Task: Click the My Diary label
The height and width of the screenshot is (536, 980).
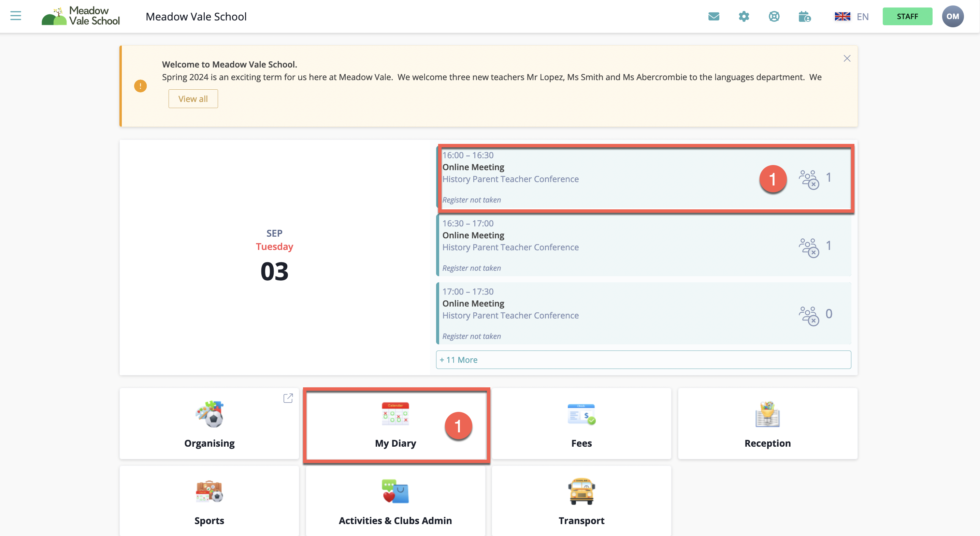Action: click(x=395, y=443)
